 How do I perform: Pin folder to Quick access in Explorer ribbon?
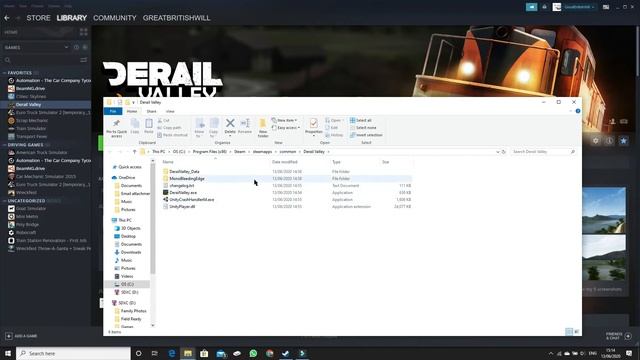[x=116, y=128]
